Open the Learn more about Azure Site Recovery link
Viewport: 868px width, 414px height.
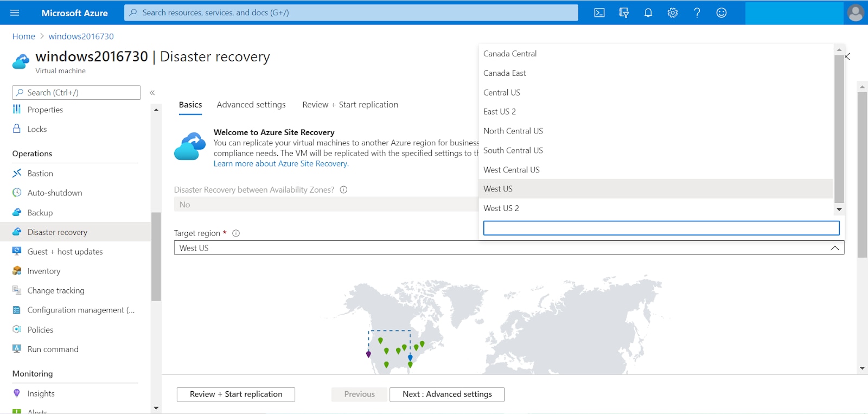(281, 164)
